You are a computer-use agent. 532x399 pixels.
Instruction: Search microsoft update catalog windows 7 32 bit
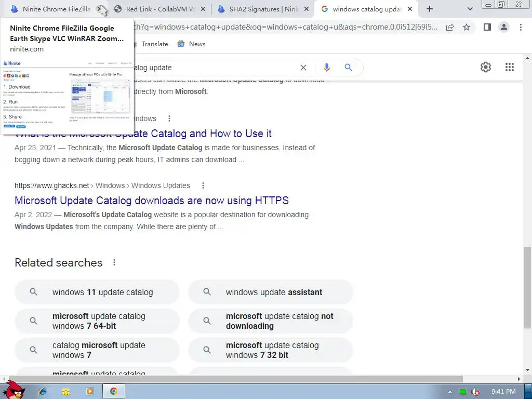click(271, 350)
